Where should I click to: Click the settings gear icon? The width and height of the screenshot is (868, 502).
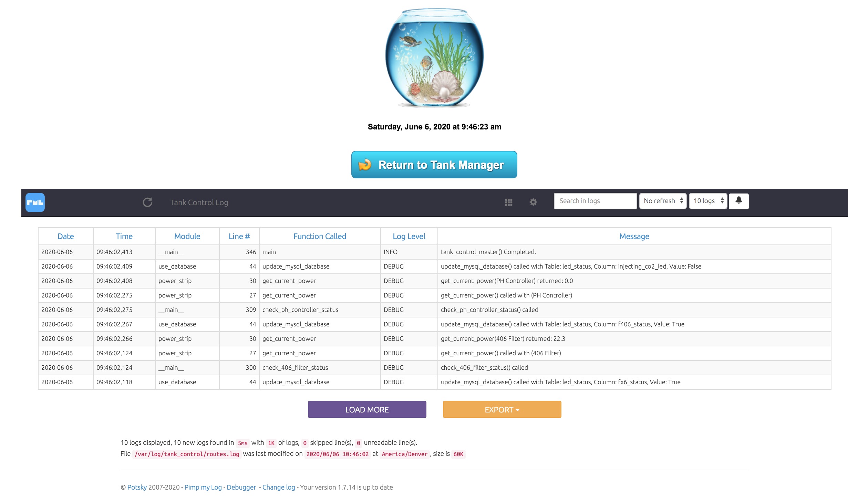533,202
